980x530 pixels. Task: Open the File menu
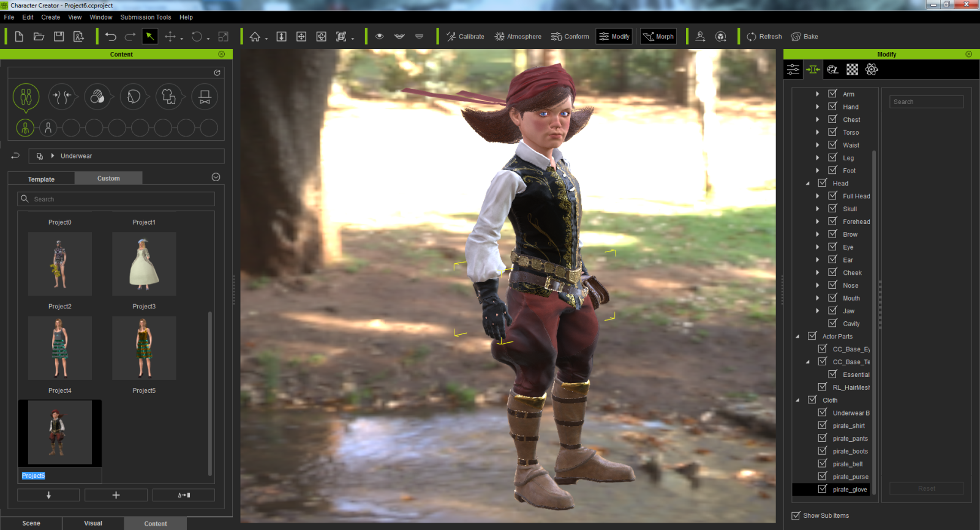[9, 17]
